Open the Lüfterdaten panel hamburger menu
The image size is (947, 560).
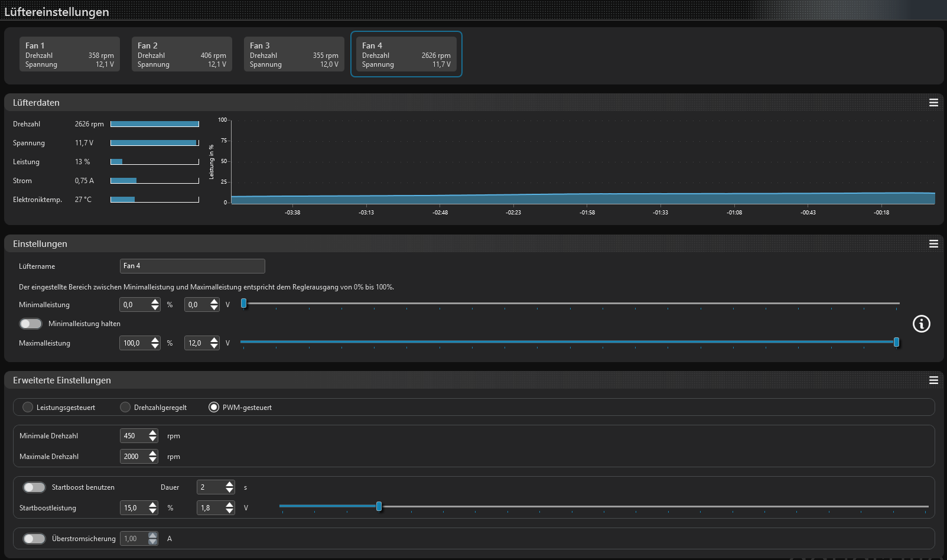pyautogui.click(x=933, y=103)
